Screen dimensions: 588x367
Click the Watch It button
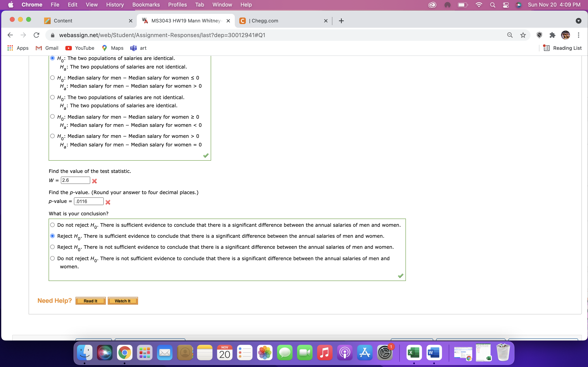(123, 301)
